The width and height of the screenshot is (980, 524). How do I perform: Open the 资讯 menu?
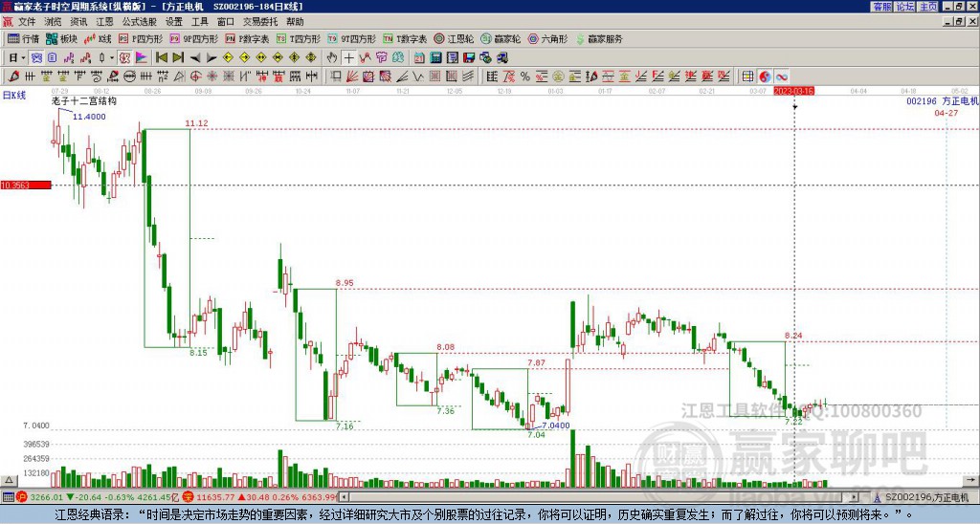click(78, 22)
